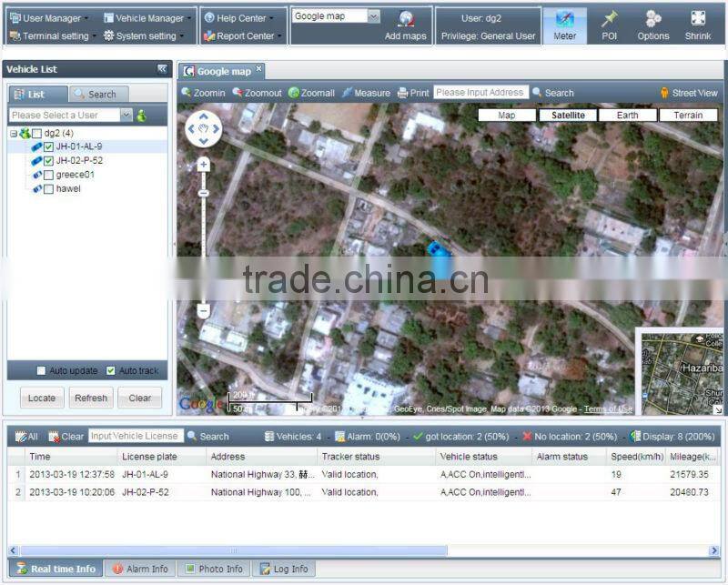Switch to the Alarm Info tab
728x585 pixels.
141,568
